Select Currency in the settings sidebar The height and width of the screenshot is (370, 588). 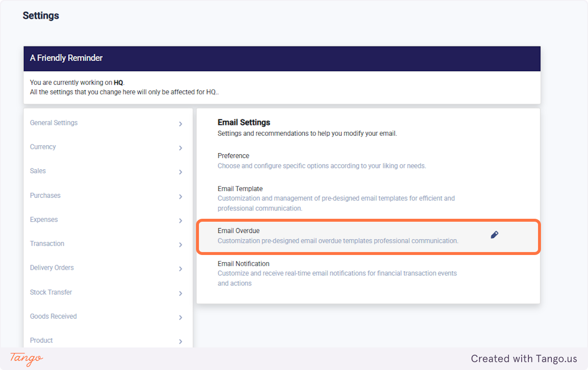point(43,147)
